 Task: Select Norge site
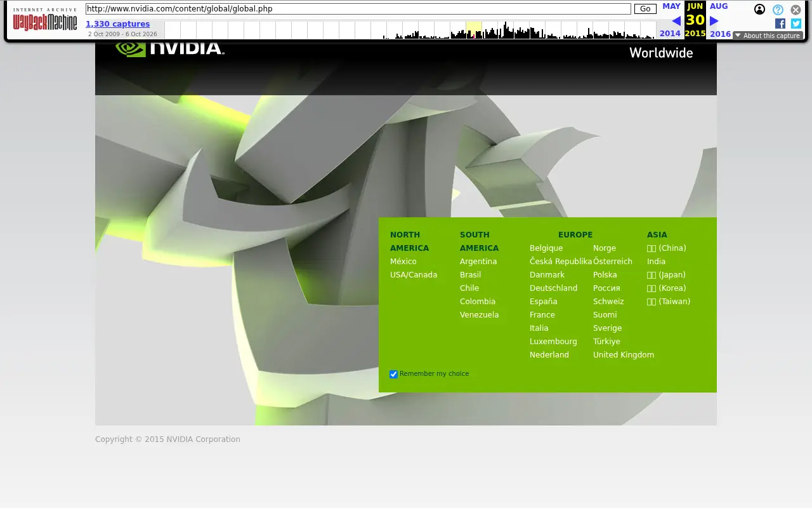tap(605, 248)
